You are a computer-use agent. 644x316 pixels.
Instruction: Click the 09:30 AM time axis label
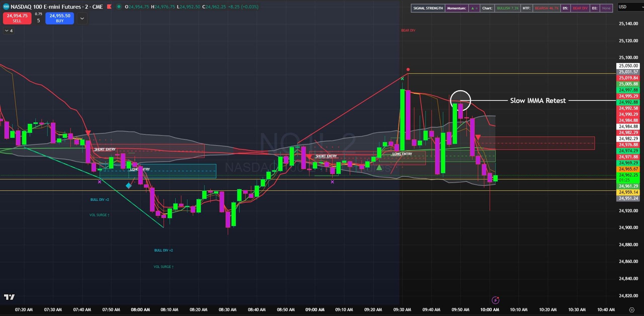(x=402, y=310)
